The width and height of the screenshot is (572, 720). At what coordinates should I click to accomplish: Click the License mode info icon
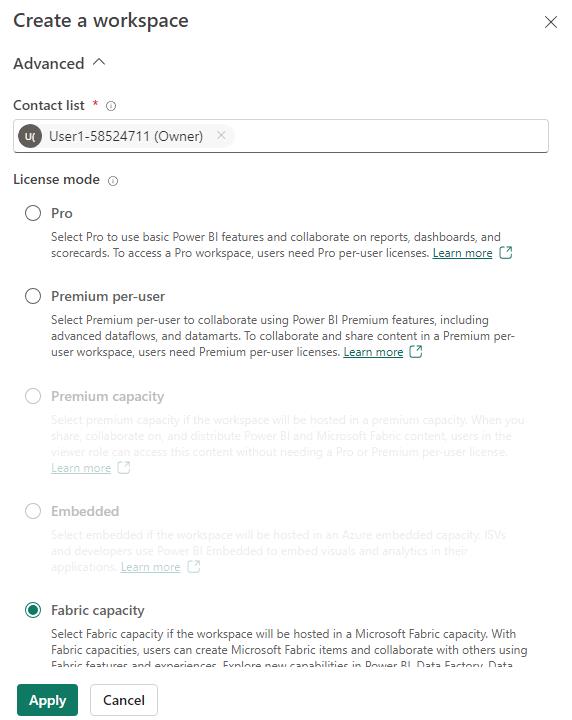pos(112,181)
